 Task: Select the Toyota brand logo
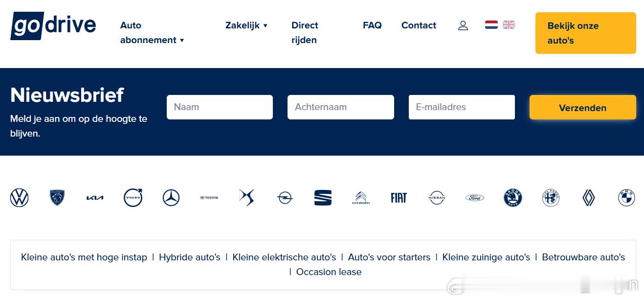click(209, 198)
